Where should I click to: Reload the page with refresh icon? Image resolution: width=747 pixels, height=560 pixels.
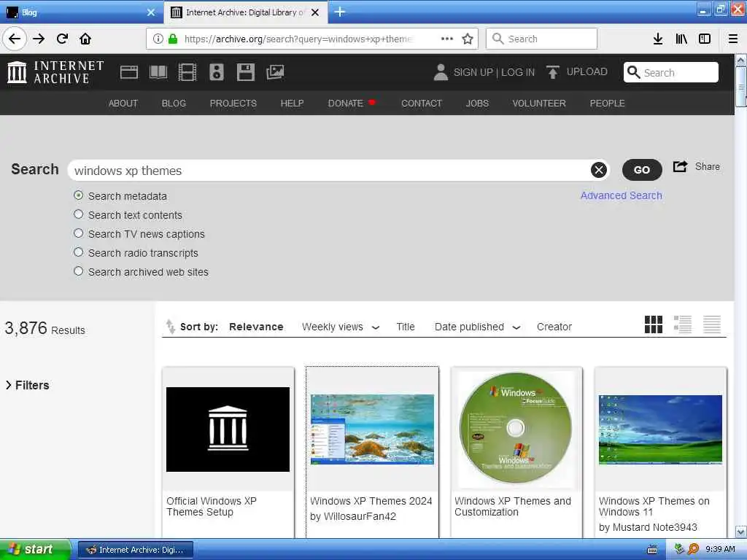63,39
